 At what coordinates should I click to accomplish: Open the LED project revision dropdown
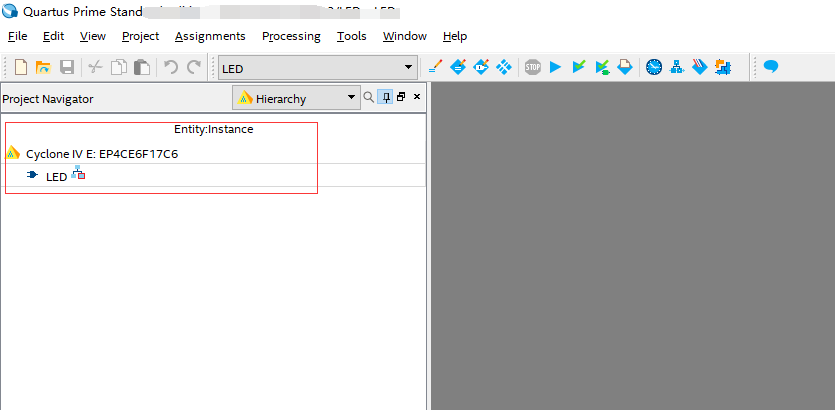(317, 68)
